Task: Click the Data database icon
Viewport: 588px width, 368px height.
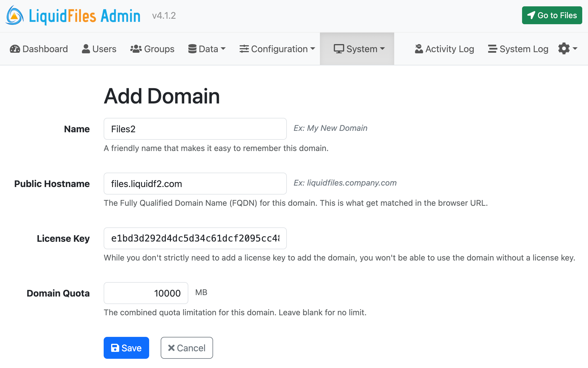Action: (x=192, y=49)
